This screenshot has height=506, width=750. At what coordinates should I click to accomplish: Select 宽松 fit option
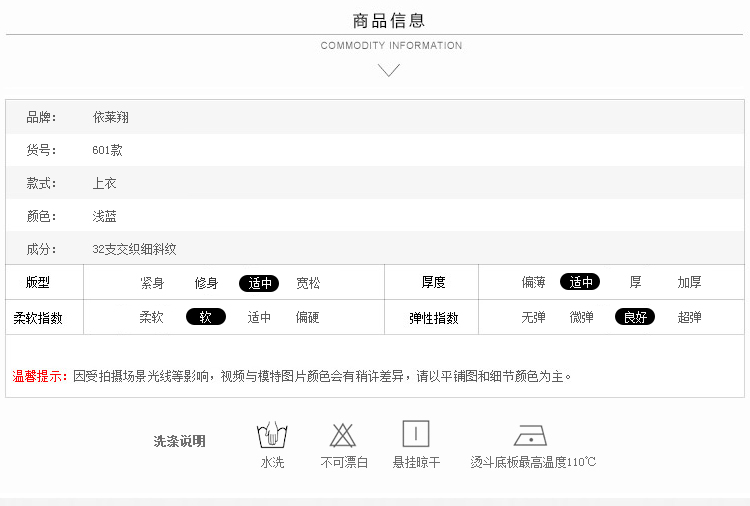[x=308, y=283]
